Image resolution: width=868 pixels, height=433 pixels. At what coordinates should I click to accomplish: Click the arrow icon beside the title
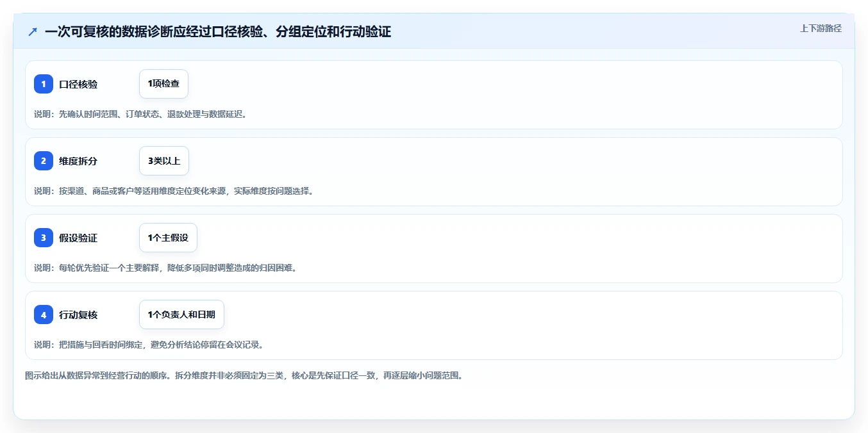[x=32, y=32]
